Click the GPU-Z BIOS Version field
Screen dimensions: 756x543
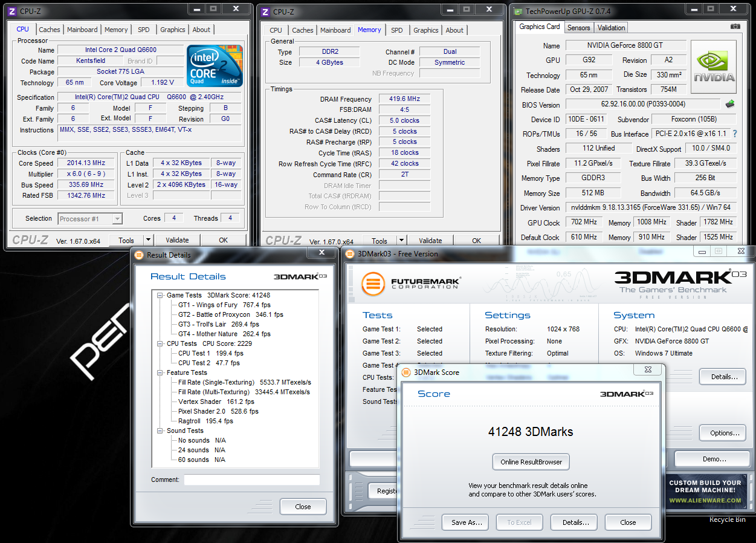coord(643,104)
